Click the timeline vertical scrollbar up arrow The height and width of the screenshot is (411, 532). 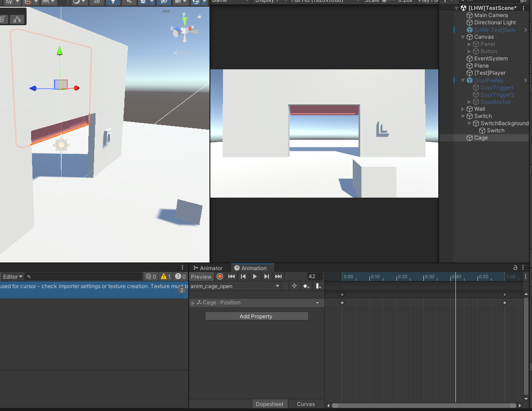[x=526, y=294]
